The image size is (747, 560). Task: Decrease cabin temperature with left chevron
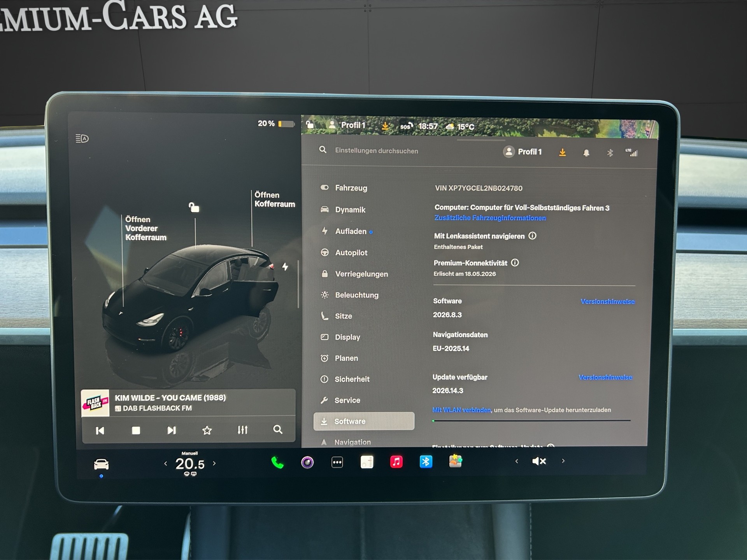click(166, 464)
